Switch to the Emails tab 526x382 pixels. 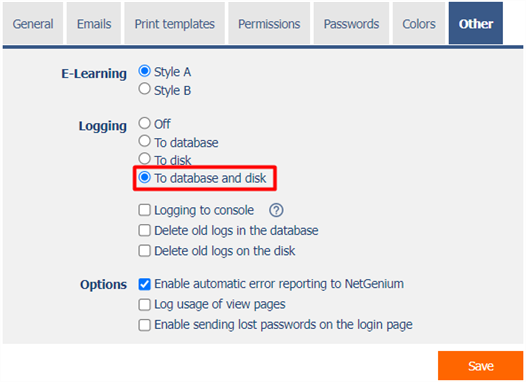coord(94,23)
